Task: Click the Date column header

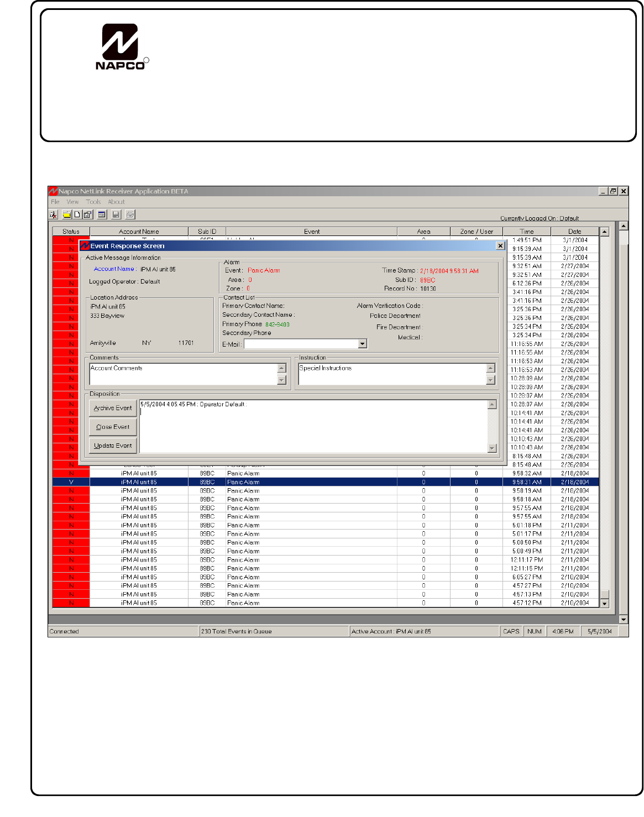Action: pos(575,232)
